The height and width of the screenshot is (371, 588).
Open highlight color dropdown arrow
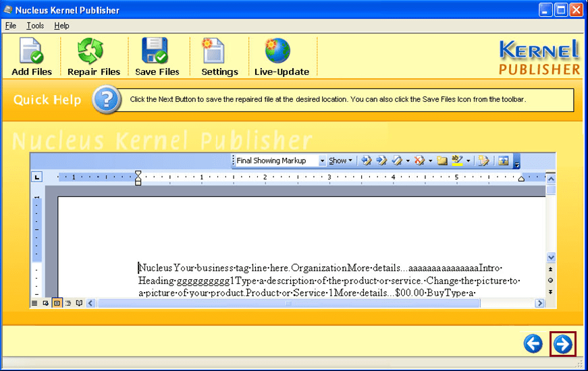coord(468,161)
